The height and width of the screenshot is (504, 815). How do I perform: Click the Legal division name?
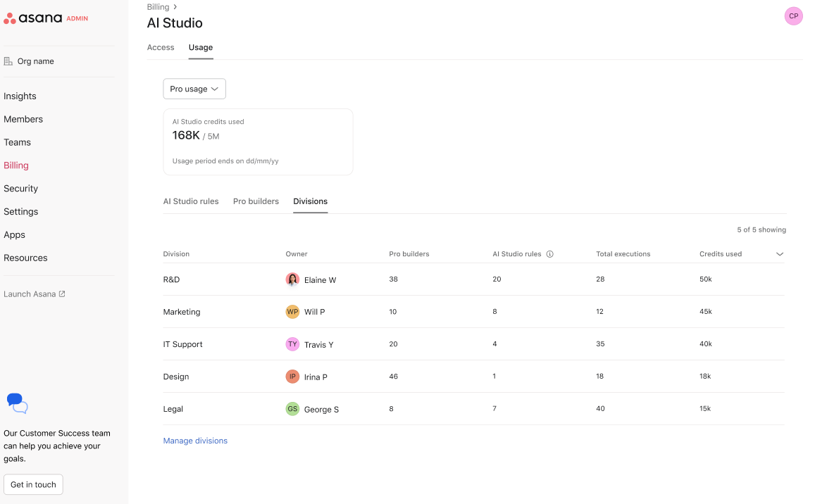tap(173, 409)
